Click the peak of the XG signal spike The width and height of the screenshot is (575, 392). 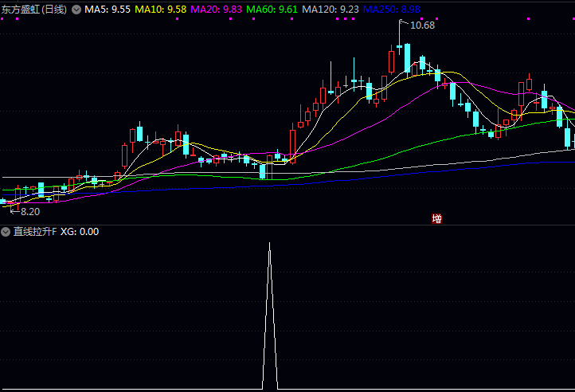269,242
